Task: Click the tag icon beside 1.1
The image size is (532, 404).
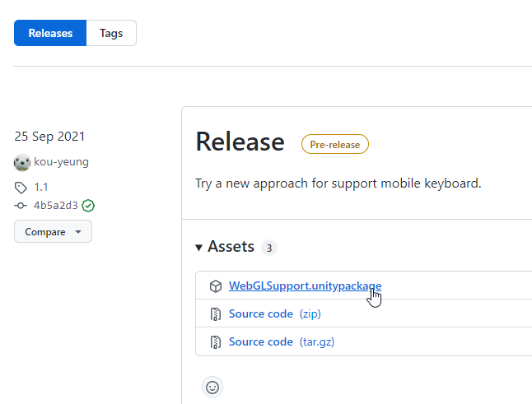Action: point(21,188)
